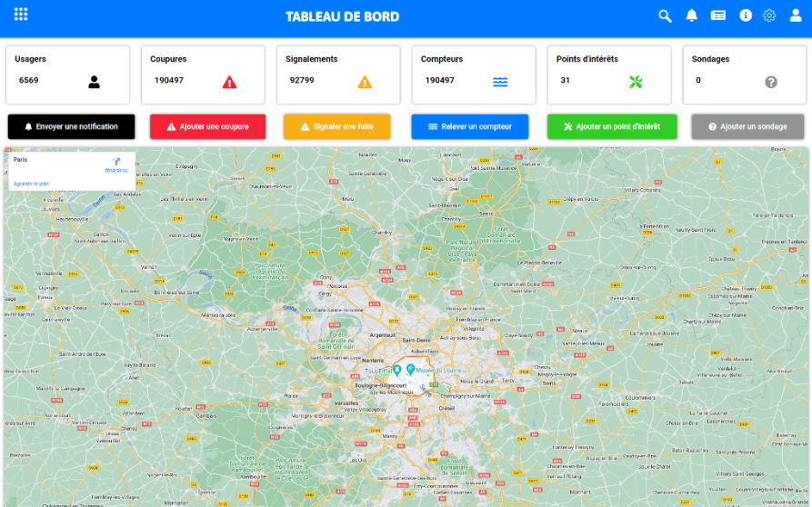Click Sondages card heading

click(x=710, y=59)
